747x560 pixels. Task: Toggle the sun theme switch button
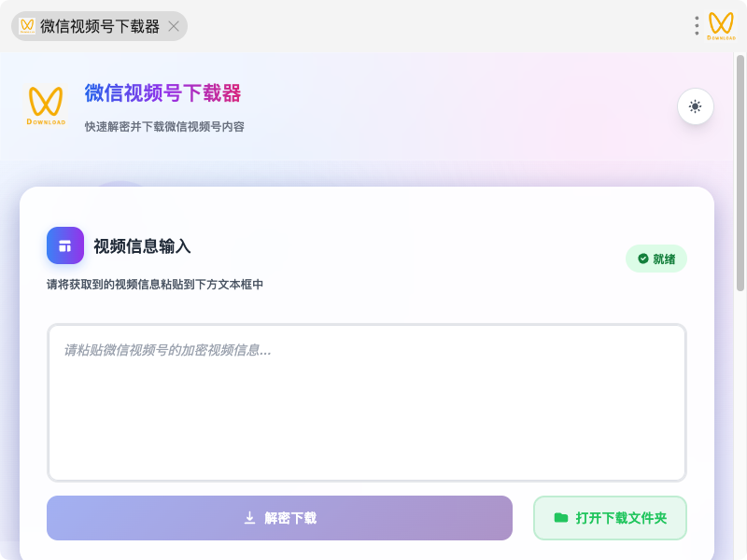coord(695,106)
